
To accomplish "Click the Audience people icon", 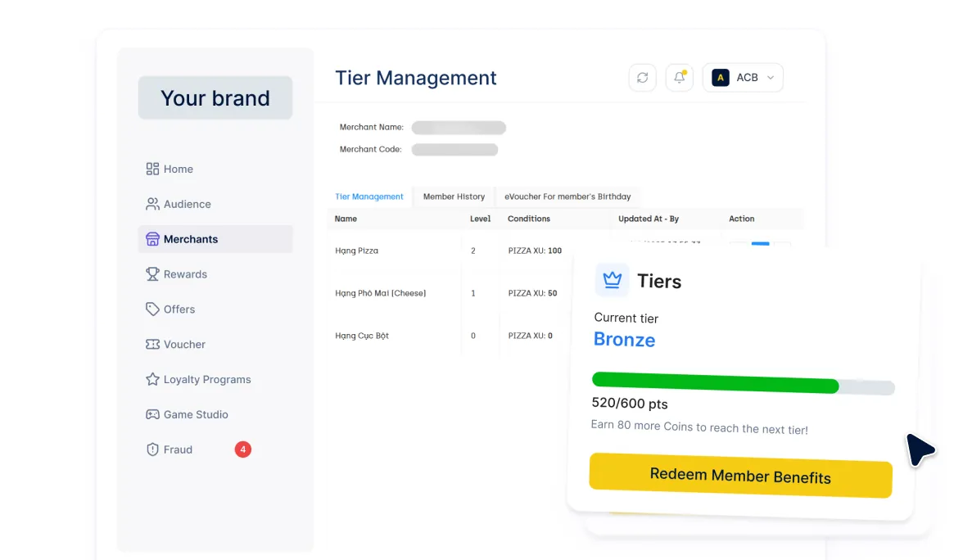I will pyautogui.click(x=152, y=204).
